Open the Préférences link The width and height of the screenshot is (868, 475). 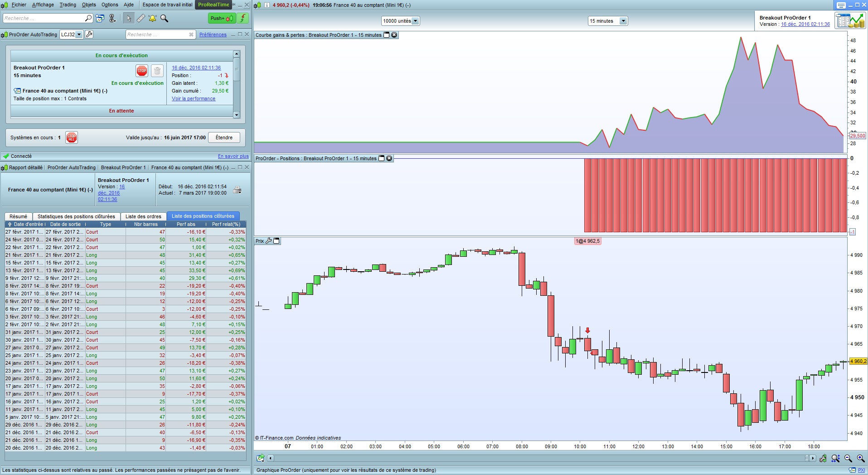tap(213, 34)
